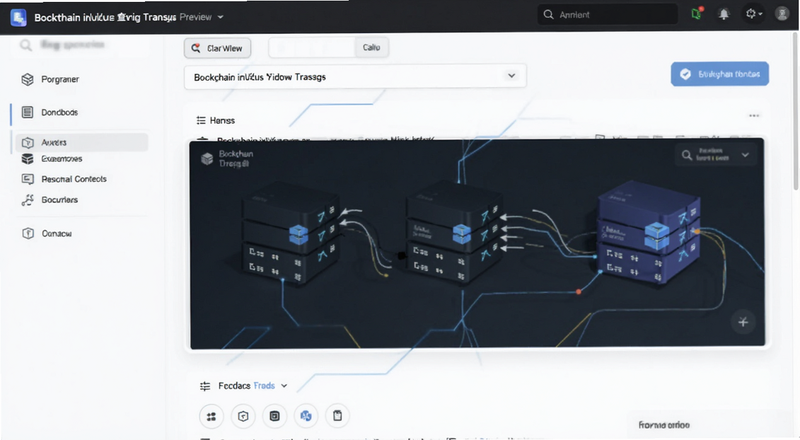
Task: Click the blue globe round icon
Action: click(306, 417)
